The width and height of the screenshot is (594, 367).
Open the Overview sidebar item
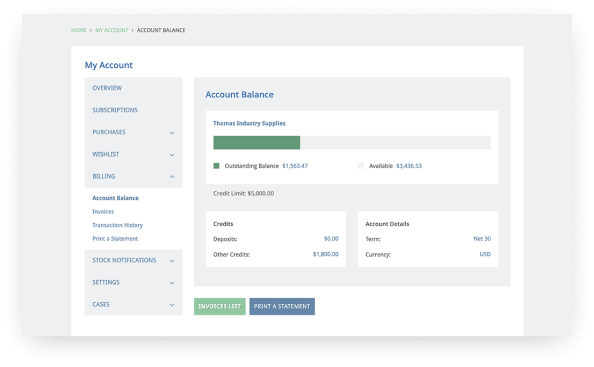107,88
